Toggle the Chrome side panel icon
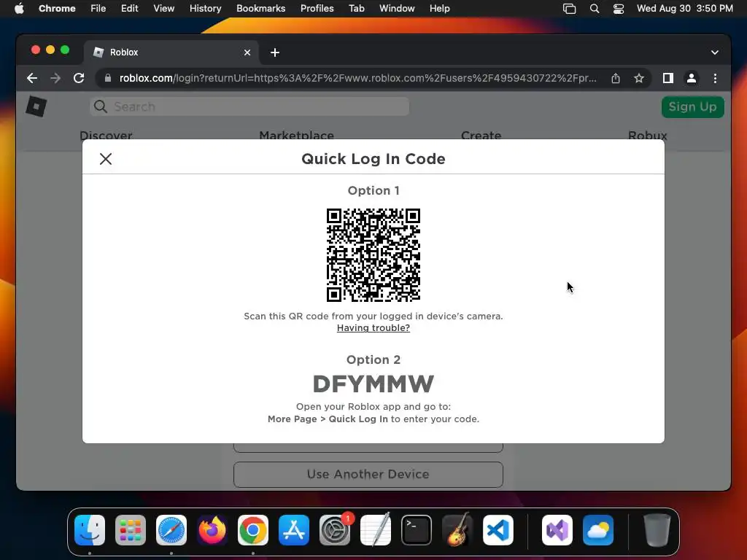Viewport: 747px width, 560px height. [x=668, y=78]
